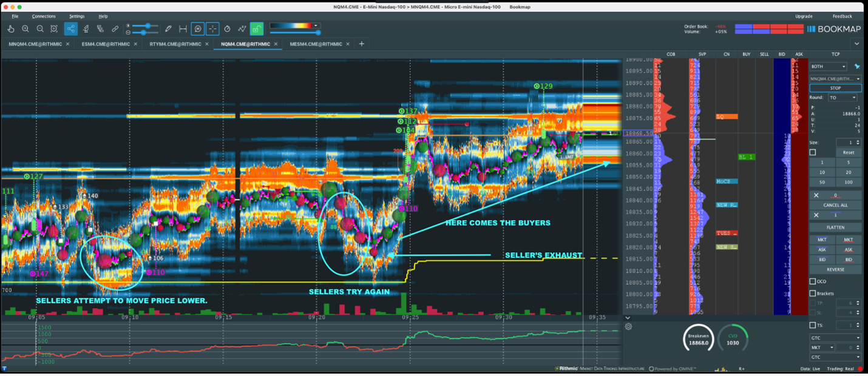Viewport: 868px width, 376px height.
Task: Click the microscope icon in toolbar
Action: pos(86,29)
